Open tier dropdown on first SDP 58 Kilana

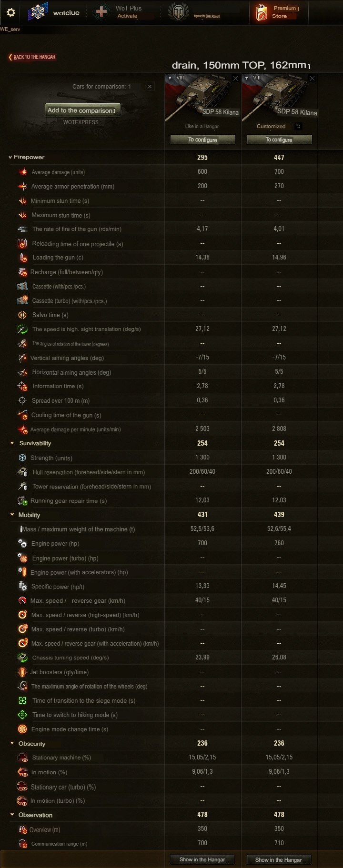pos(171,78)
